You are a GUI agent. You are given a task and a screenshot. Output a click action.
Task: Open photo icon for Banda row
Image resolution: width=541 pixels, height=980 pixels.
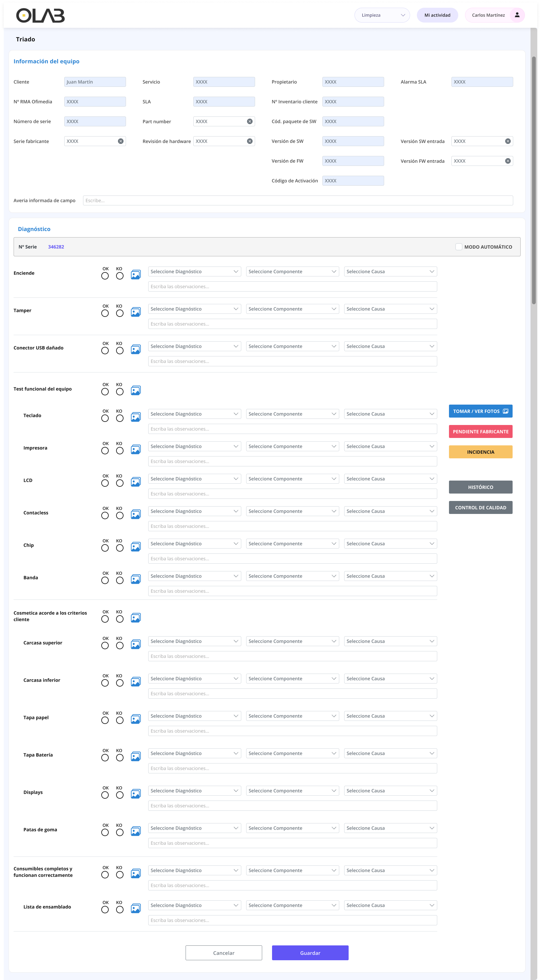point(136,579)
